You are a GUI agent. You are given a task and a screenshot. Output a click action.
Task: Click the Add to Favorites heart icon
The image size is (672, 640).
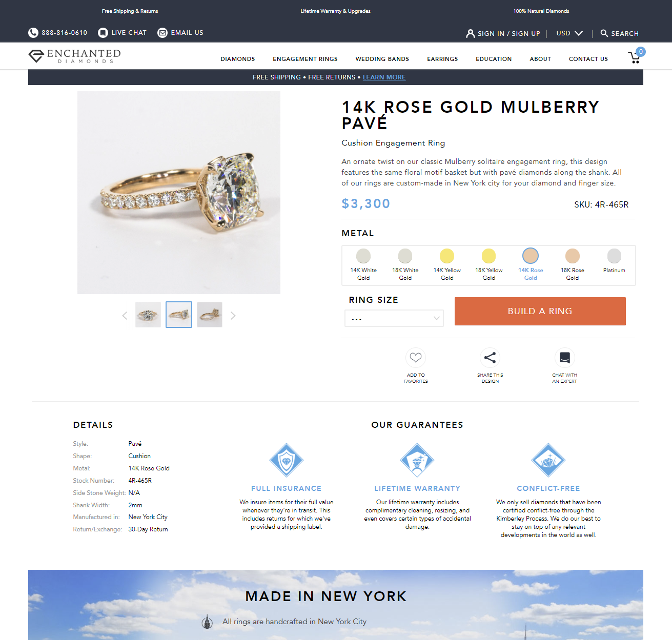pos(416,358)
